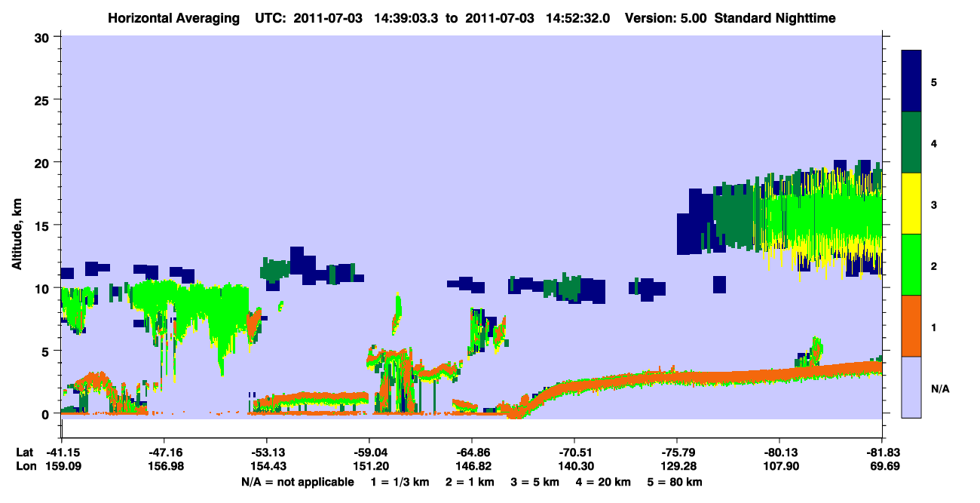Click the y-axis tick label 30
The image size is (980, 503).
43,37
